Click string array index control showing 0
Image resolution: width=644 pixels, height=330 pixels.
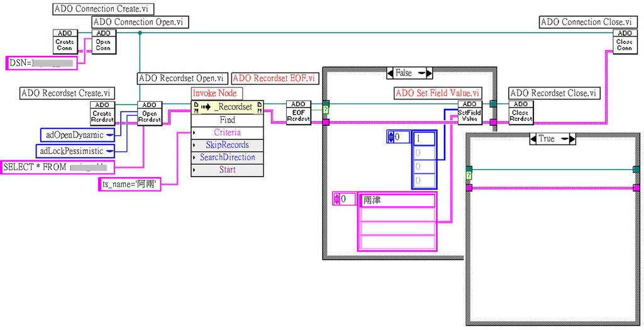click(344, 199)
